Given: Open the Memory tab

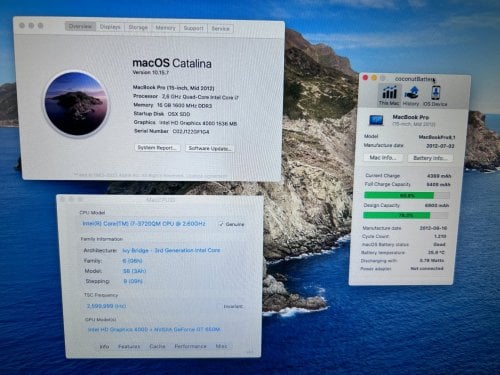Looking at the screenshot, I should [165, 28].
